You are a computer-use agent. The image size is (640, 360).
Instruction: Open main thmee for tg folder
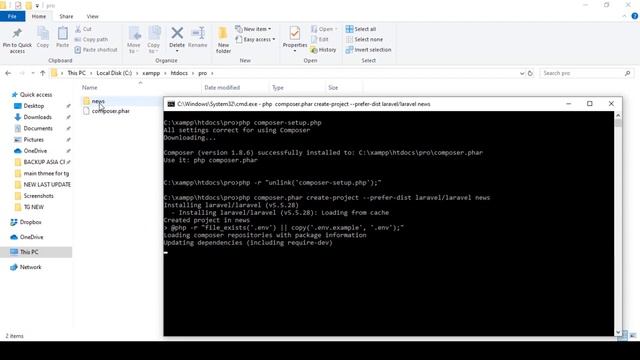coord(46,173)
